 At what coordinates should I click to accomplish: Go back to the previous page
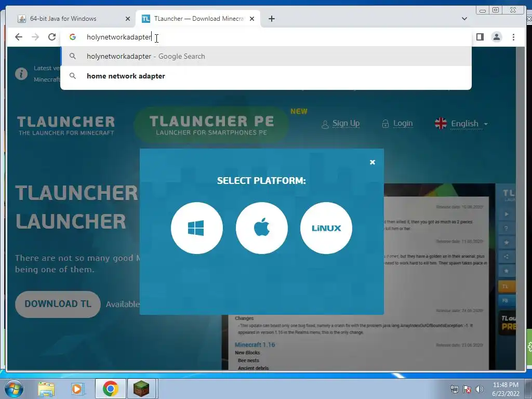19,37
